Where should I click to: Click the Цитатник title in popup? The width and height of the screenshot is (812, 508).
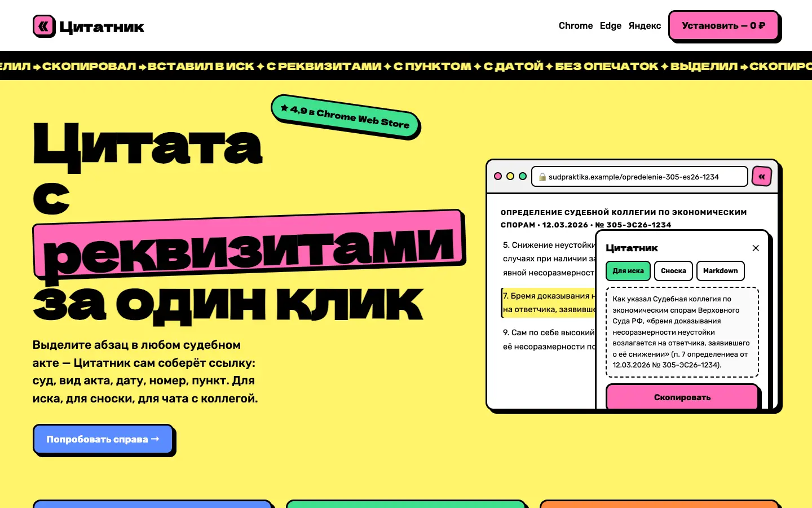(x=632, y=248)
